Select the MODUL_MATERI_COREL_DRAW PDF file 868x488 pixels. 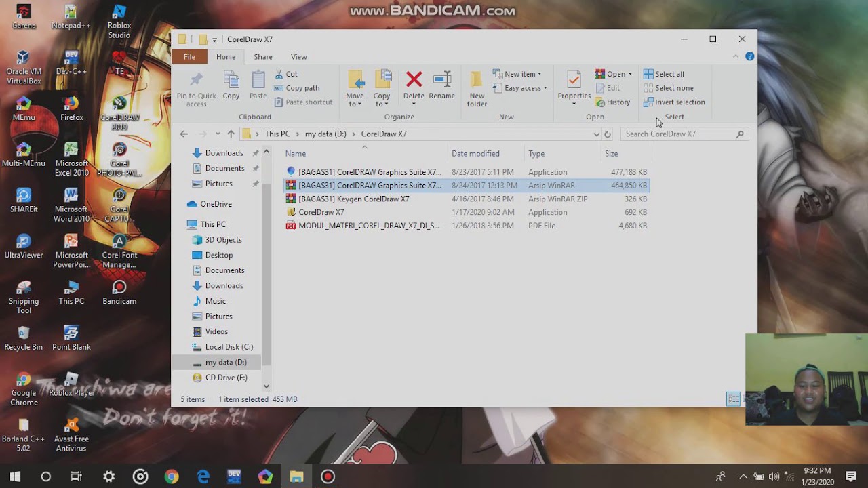click(466, 226)
